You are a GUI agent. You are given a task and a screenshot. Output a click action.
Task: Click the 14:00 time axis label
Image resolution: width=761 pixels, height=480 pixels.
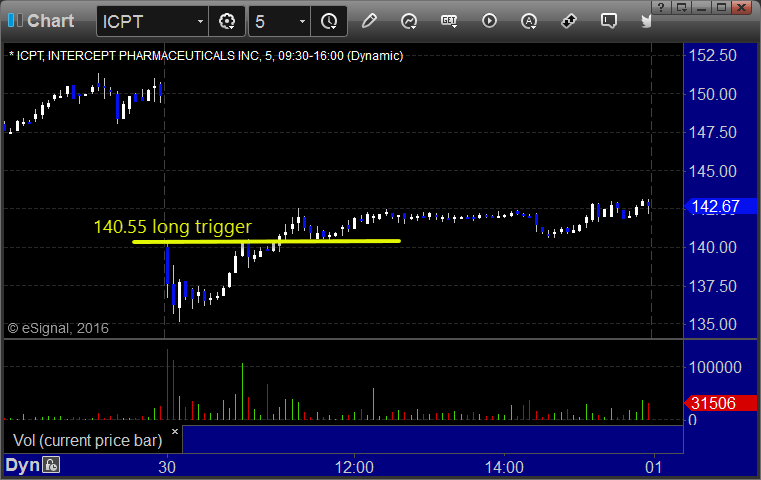click(x=504, y=467)
